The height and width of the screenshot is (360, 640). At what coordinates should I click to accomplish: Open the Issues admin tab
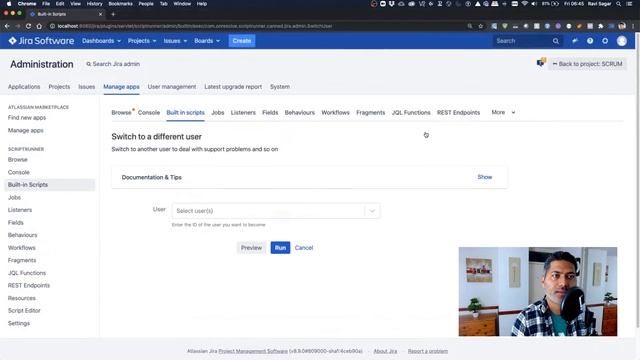(87, 87)
